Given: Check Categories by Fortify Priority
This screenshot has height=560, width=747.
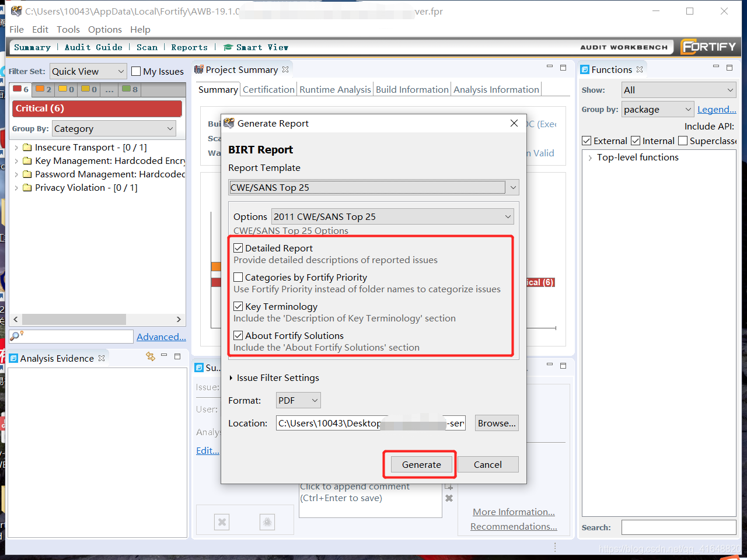Looking at the screenshot, I should (238, 277).
